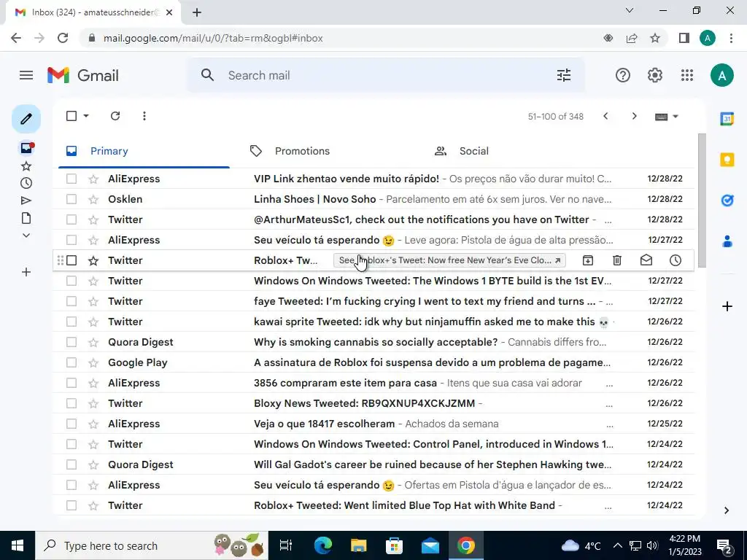Screen dimensions: 747x560
Task: Go to newer messages page
Action: [x=605, y=116]
